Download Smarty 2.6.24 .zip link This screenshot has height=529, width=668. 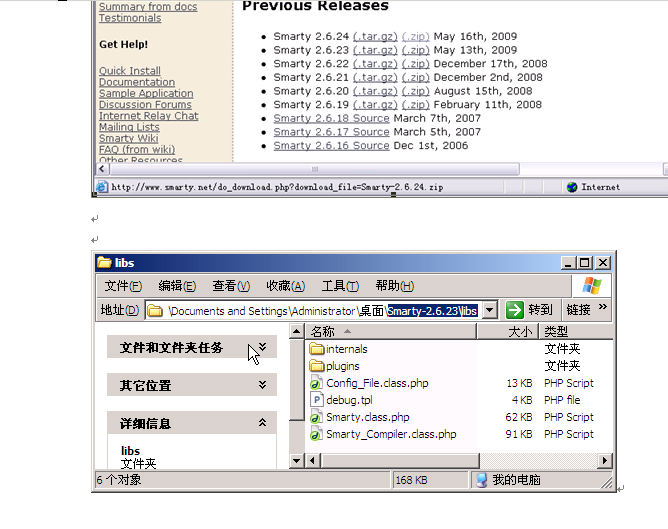click(x=415, y=37)
